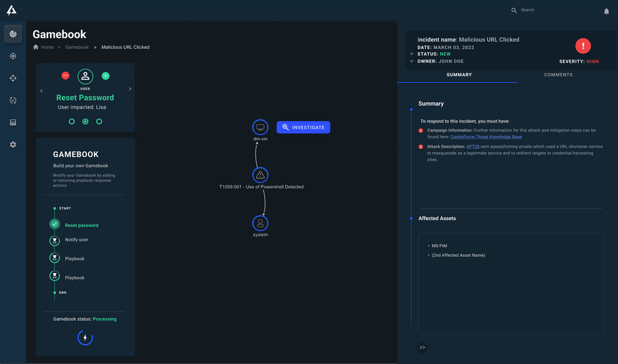Select the Notify user step label
The height and width of the screenshot is (364, 618).
click(x=77, y=239)
